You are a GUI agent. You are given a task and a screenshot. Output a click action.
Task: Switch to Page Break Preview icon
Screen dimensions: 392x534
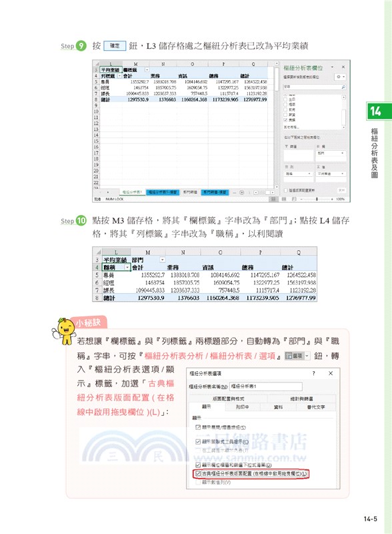[294, 199]
